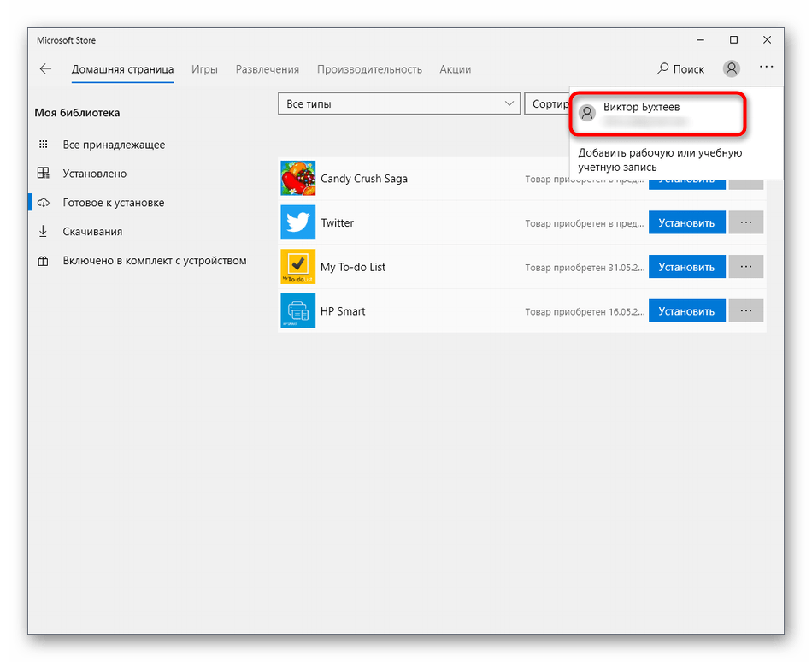
Task: Click the back arrow icon
Action: pos(45,69)
